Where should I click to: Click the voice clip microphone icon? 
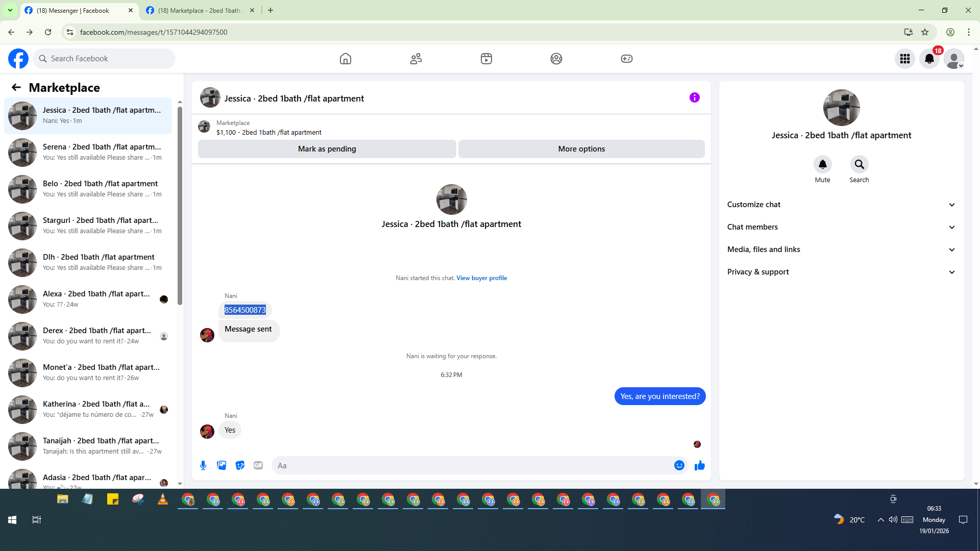[x=203, y=465]
